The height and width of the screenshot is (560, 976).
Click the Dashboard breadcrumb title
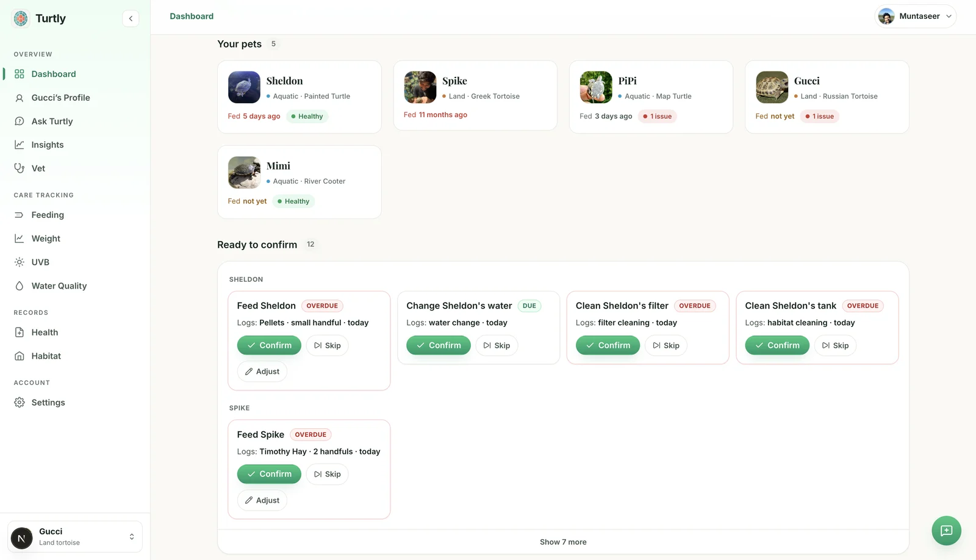192,16
